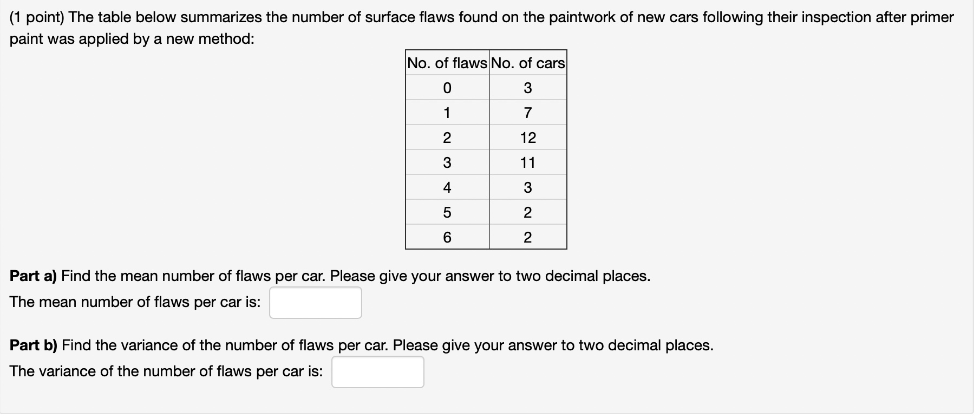The width and height of the screenshot is (980, 418).
Task: Select the row with 5 flaws
Action: coord(447,212)
